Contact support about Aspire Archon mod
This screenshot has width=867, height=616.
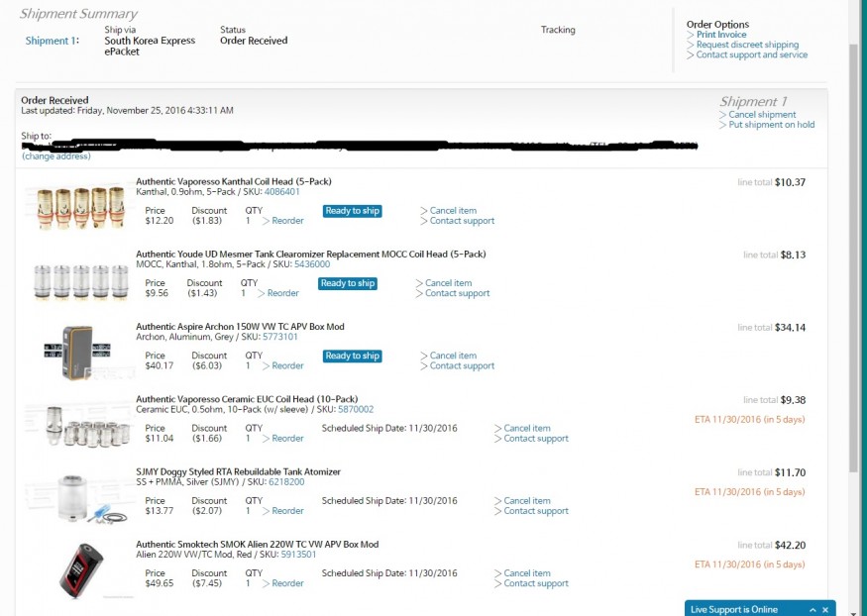coord(463,365)
